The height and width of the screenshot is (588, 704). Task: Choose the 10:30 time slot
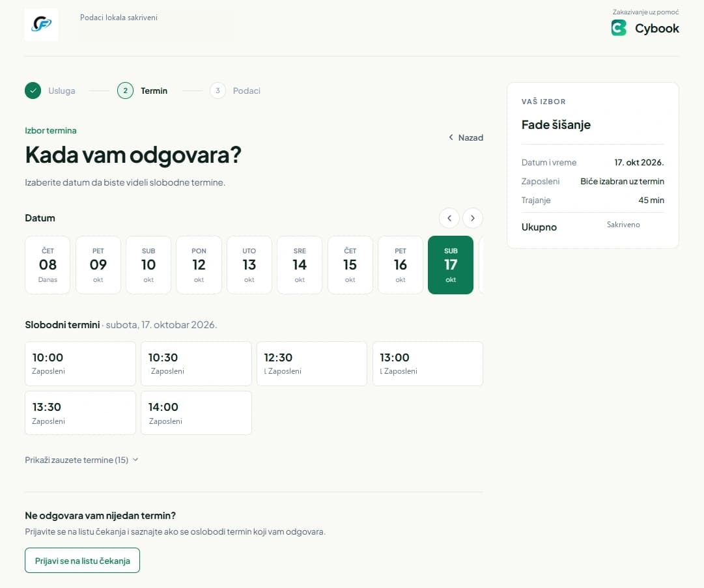click(x=196, y=363)
